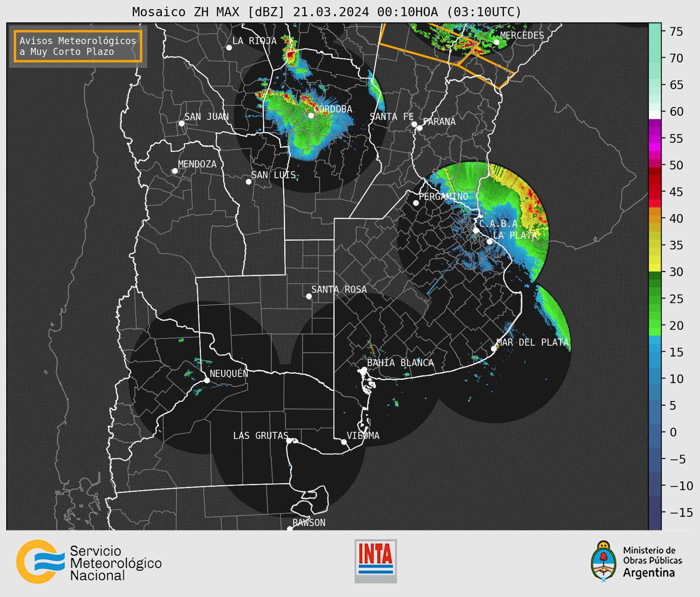Click the Mendoza city marker dot
The image size is (700, 597).
[x=175, y=171]
